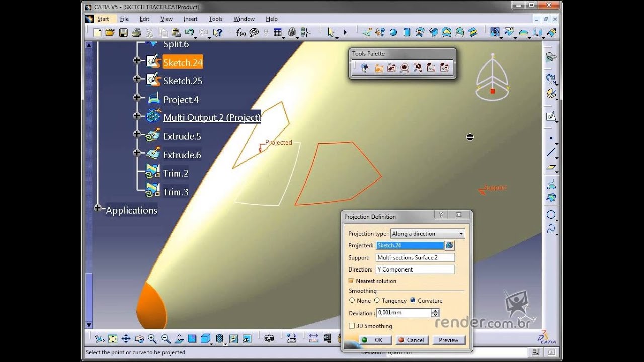Click the Direction Y Component field
The image size is (644, 362).
pyautogui.click(x=415, y=269)
